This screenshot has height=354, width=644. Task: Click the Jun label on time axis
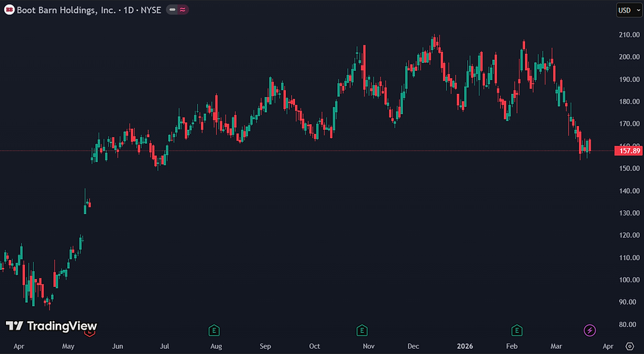[118, 346]
